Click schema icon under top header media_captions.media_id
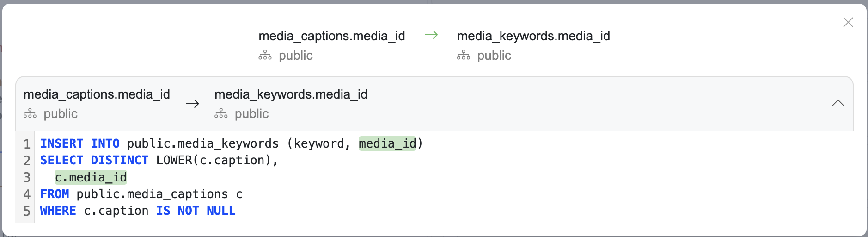This screenshot has width=868, height=237. [x=265, y=56]
